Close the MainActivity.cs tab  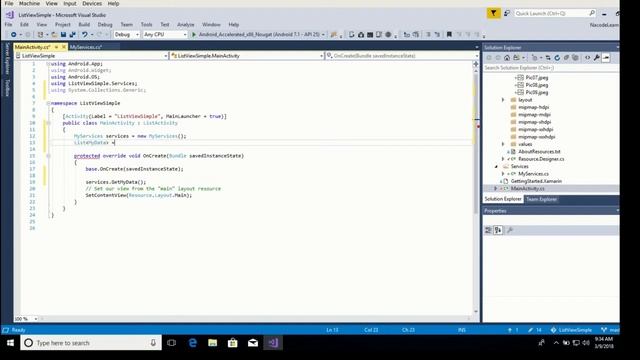pyautogui.click(x=63, y=47)
